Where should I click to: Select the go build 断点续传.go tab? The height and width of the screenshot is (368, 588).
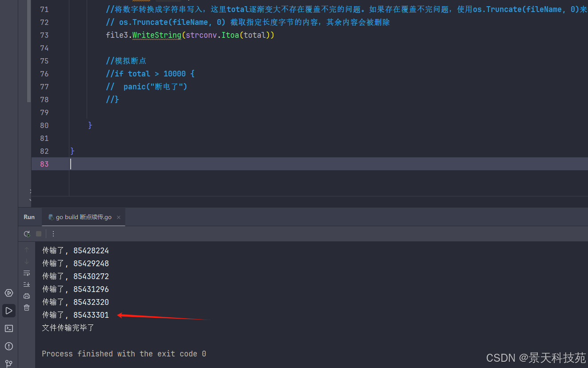pos(84,217)
